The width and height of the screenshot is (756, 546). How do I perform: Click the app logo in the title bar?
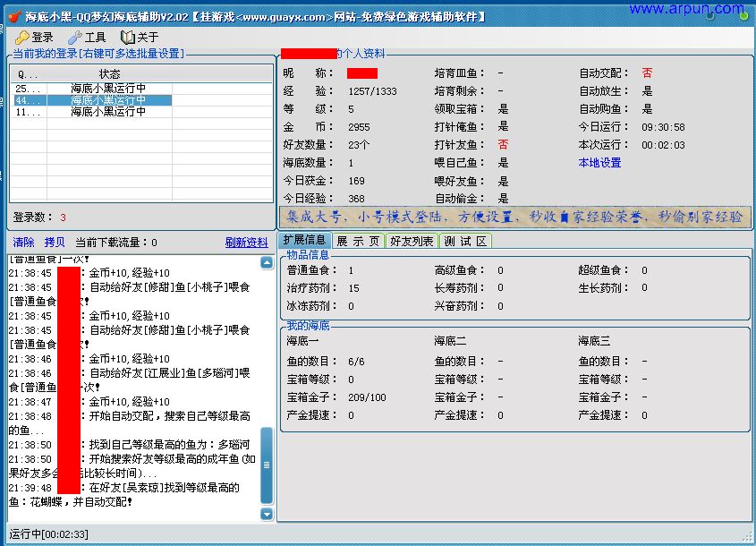pos(13,16)
